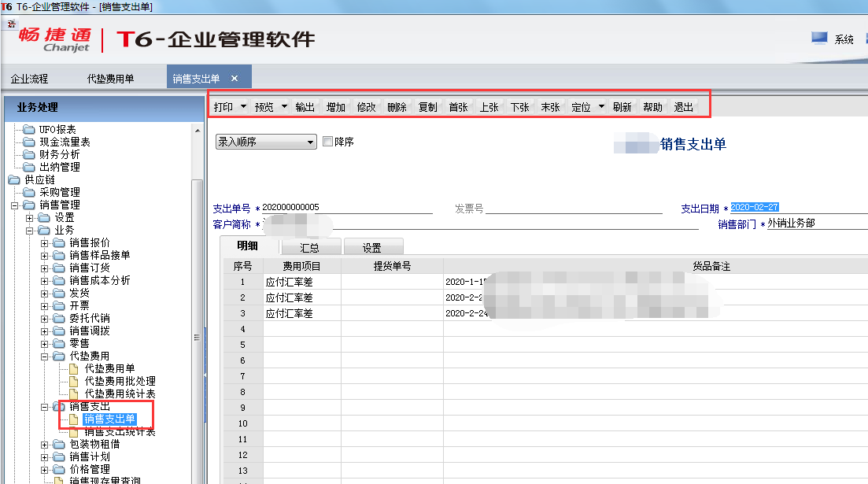Image resolution: width=868 pixels, height=484 pixels.
Task: Open the 现金流量表 folder
Action: tap(65, 142)
